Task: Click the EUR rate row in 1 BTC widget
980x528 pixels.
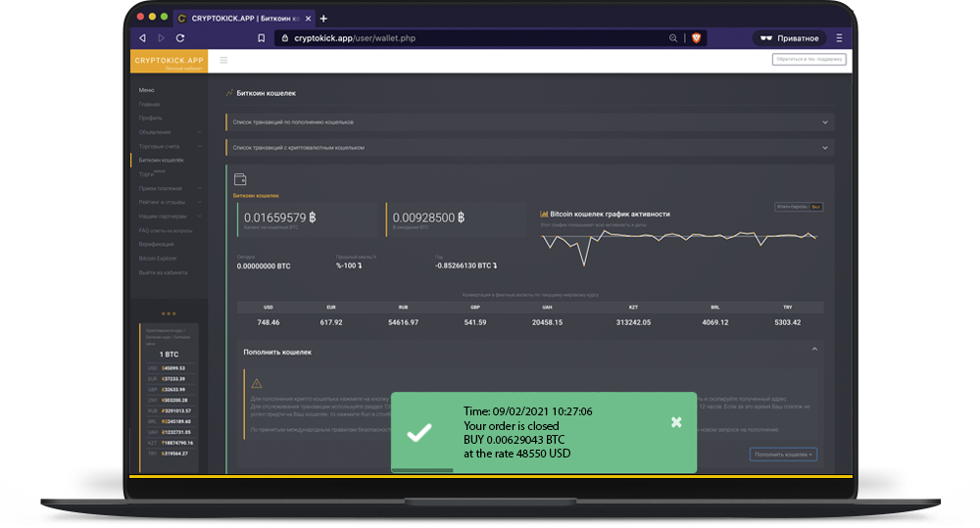Action: (170, 379)
